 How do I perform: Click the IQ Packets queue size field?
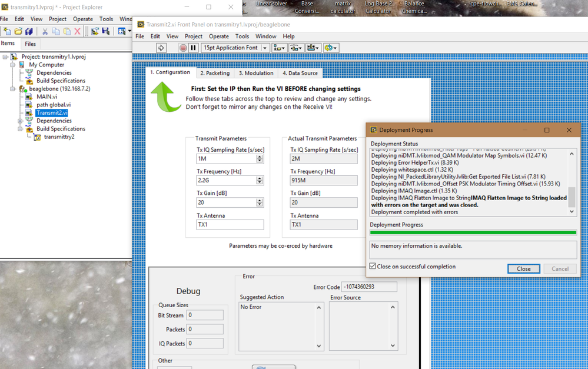(205, 343)
